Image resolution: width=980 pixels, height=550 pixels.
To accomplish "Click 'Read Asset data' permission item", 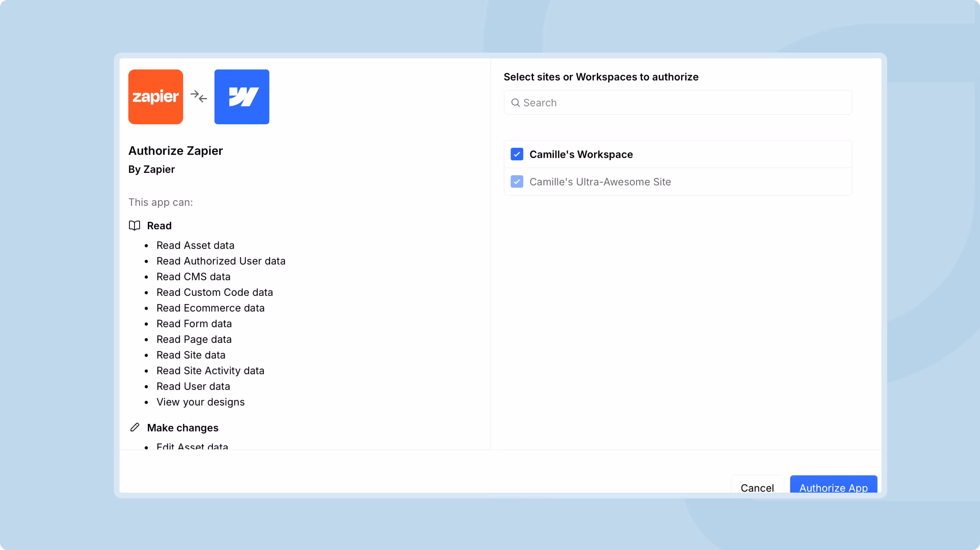I will 195,245.
